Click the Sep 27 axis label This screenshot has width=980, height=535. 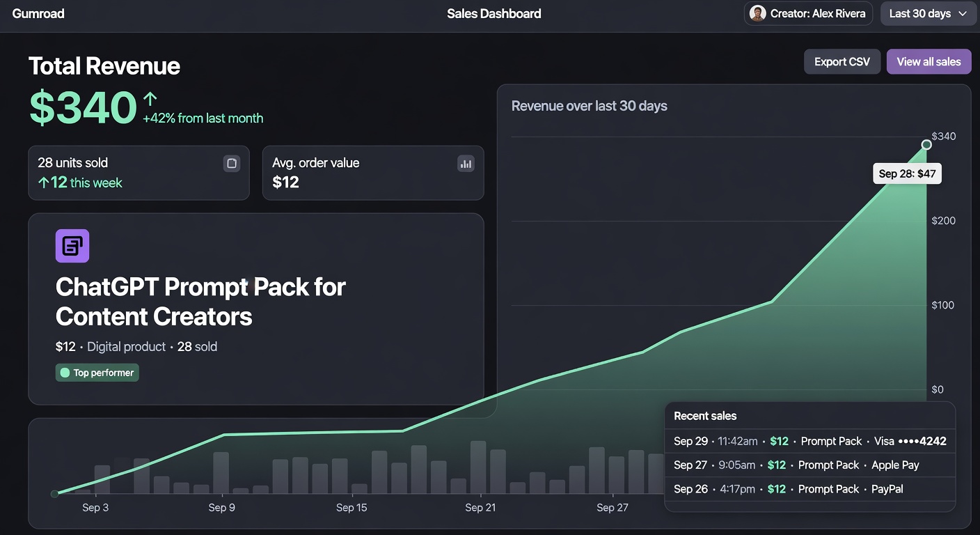click(612, 508)
